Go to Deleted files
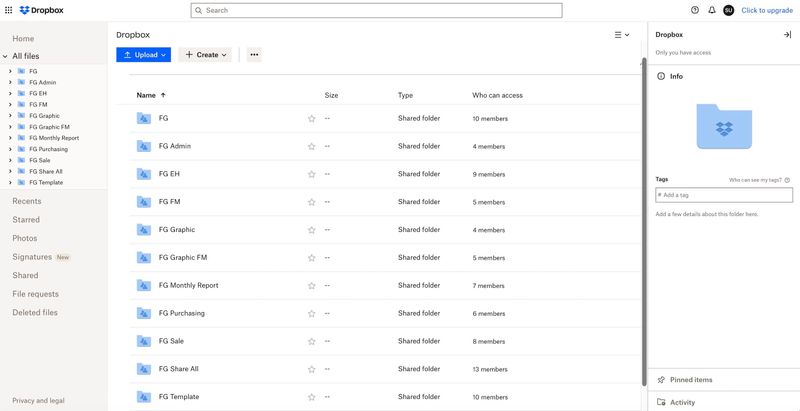 35,313
